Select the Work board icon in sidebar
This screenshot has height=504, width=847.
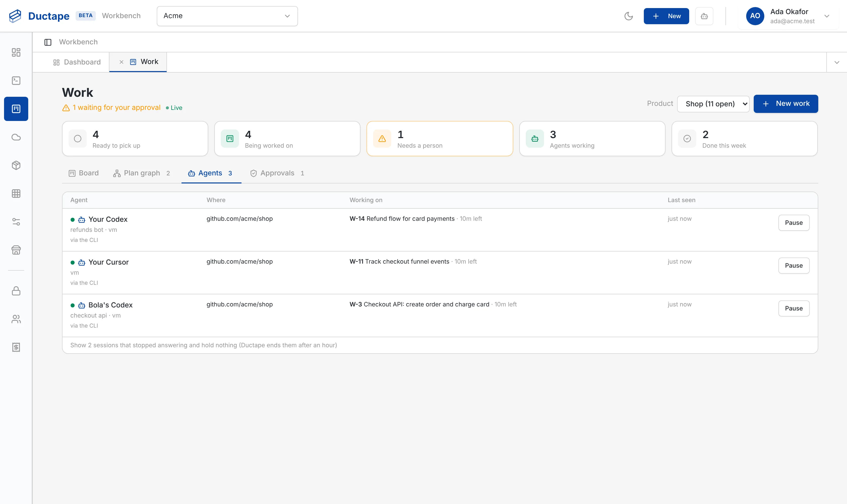(16, 109)
